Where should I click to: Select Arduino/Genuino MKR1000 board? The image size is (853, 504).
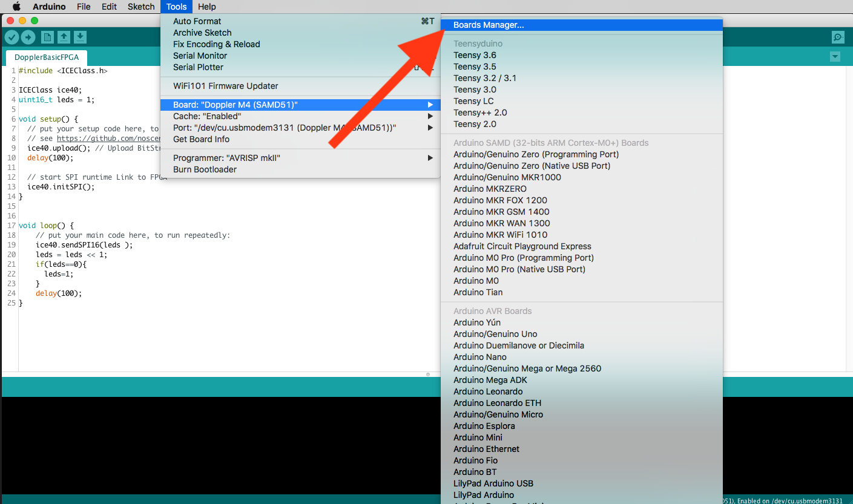[x=582, y=177]
